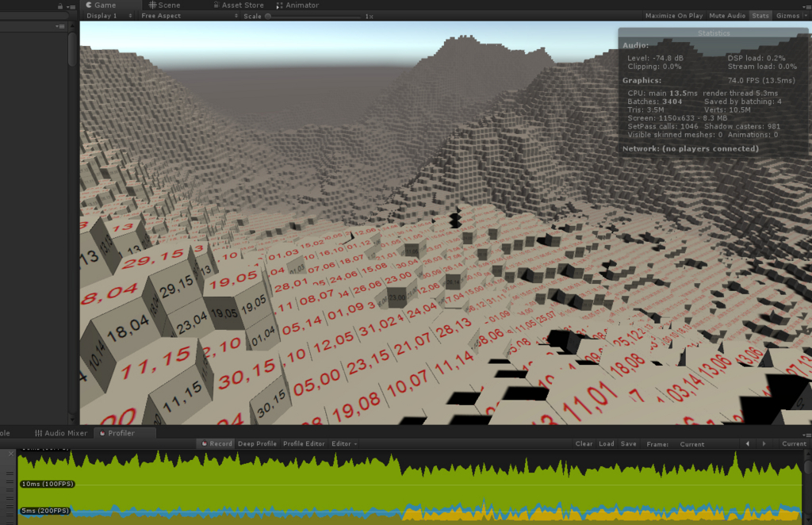Click the 5ms (200FPS) chart label

point(45,511)
